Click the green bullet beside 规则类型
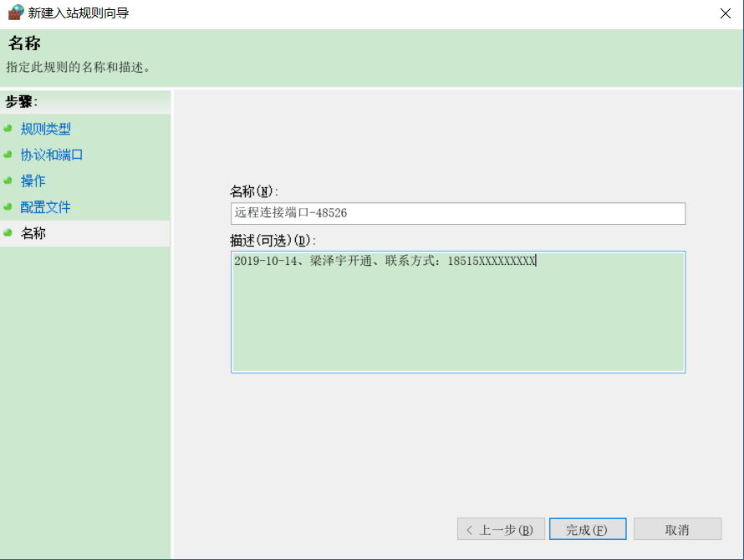 coord(8,129)
